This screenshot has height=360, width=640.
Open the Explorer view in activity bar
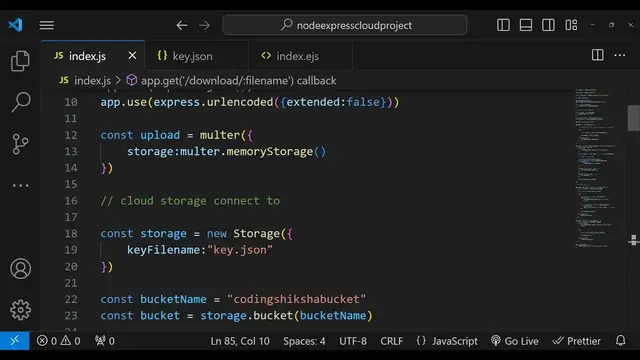(20, 61)
